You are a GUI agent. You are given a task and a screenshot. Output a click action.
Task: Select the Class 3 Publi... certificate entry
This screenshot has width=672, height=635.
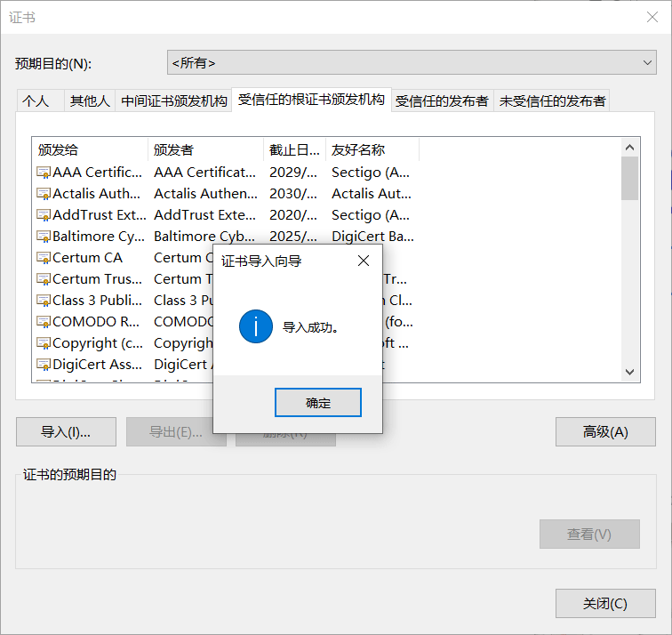(97, 300)
